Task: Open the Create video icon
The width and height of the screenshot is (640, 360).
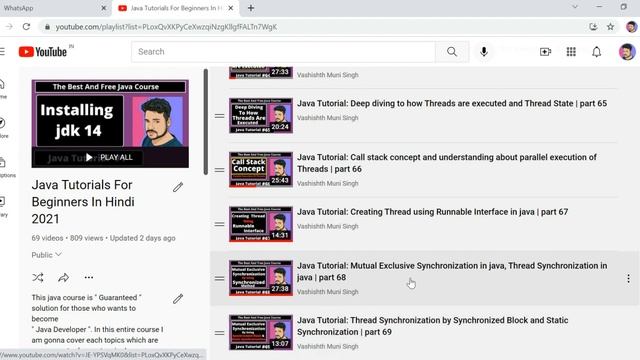Action: 545,52
